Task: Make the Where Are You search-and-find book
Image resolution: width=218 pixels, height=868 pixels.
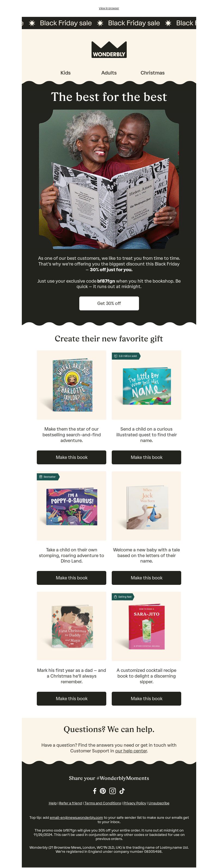Action: coord(72,457)
